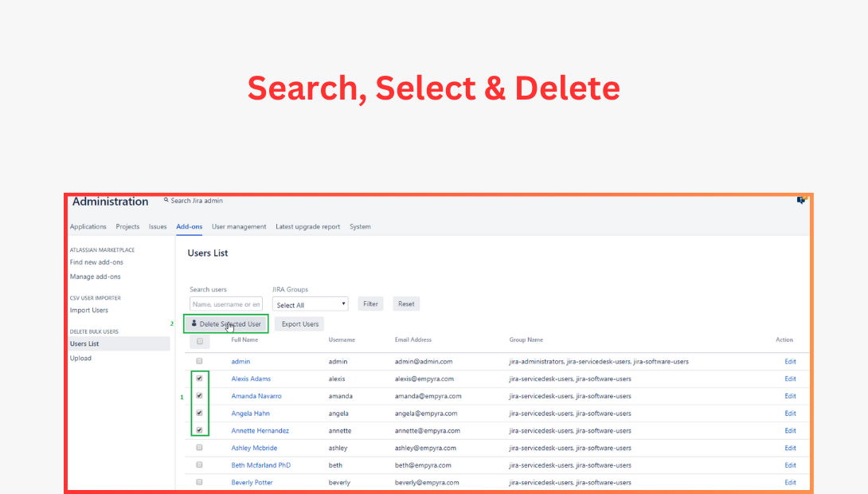Open the Projects tab
The width and height of the screenshot is (868, 494).
point(127,226)
